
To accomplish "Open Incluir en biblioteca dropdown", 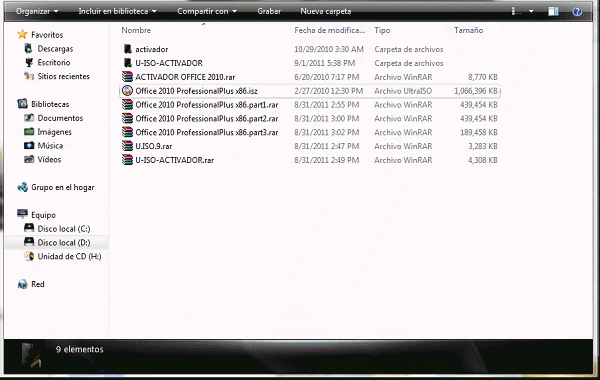I will click(x=117, y=11).
